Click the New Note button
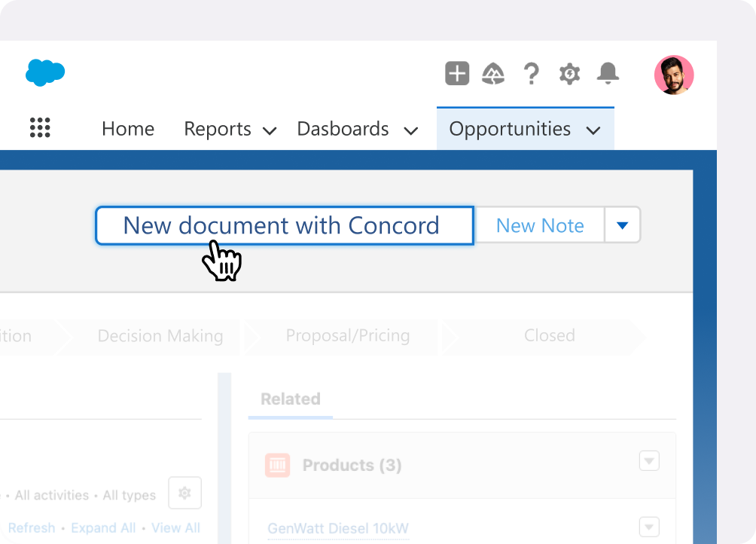This screenshot has width=756, height=544. pyautogui.click(x=540, y=225)
